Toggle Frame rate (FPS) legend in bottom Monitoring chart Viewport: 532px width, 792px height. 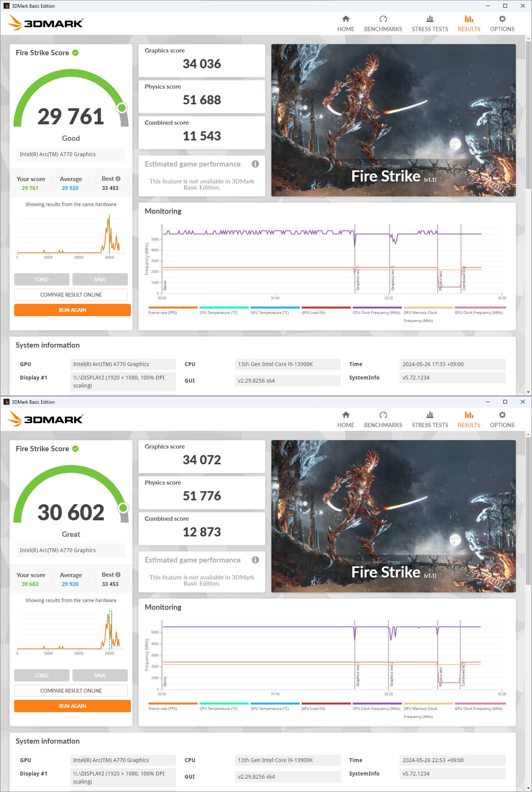[x=173, y=706]
